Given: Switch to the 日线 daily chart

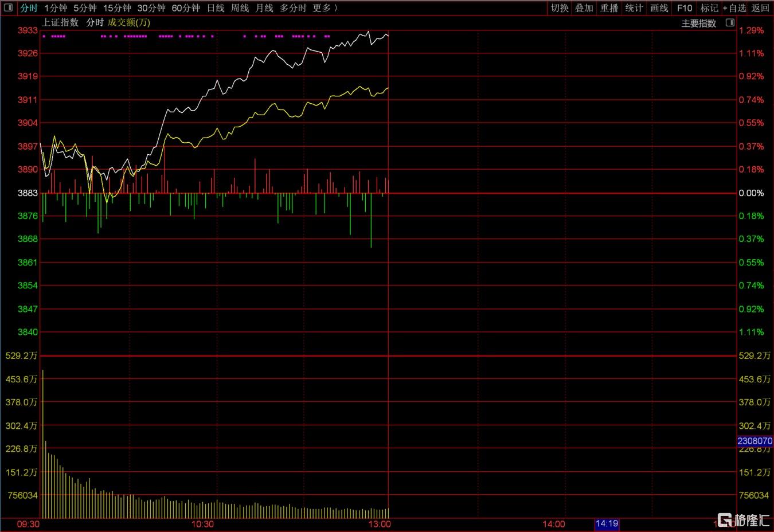Looking at the screenshot, I should (216, 8).
